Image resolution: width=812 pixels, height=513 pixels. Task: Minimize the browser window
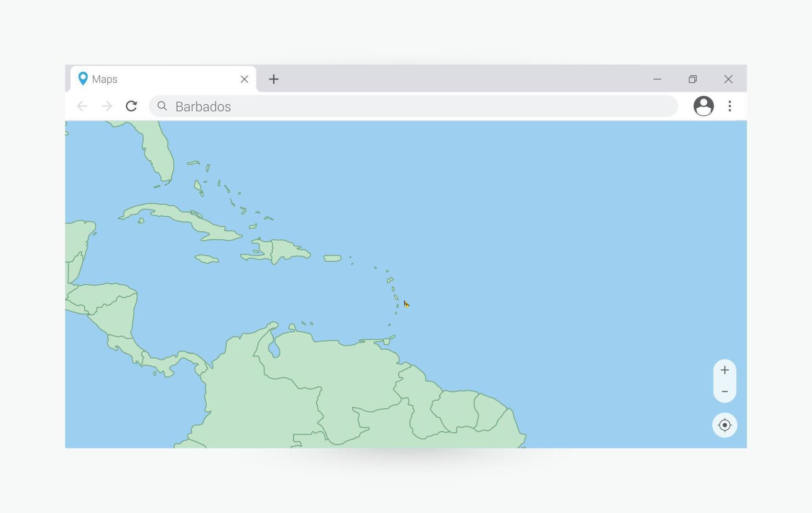(x=657, y=79)
